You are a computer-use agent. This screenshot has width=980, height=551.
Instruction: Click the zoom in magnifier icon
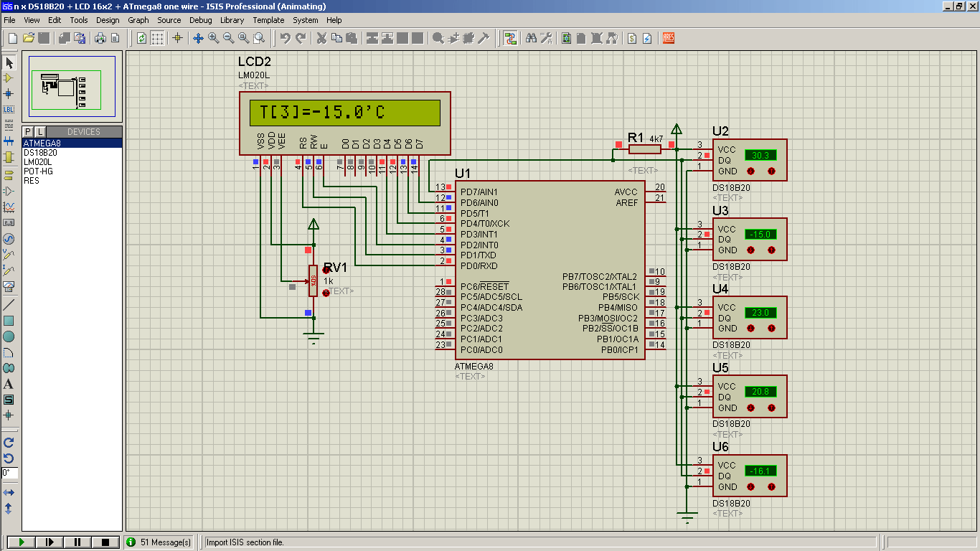pyautogui.click(x=213, y=38)
